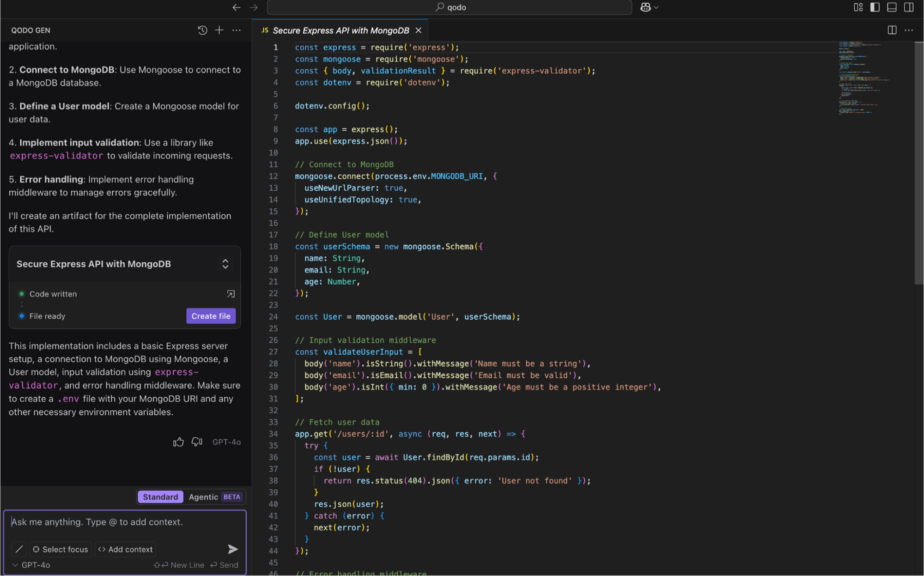
Task: Give thumbs up to the response
Action: click(178, 442)
